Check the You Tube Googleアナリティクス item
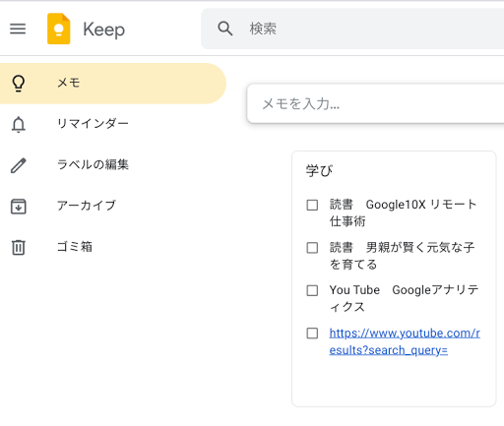504x426 pixels. tap(312, 290)
